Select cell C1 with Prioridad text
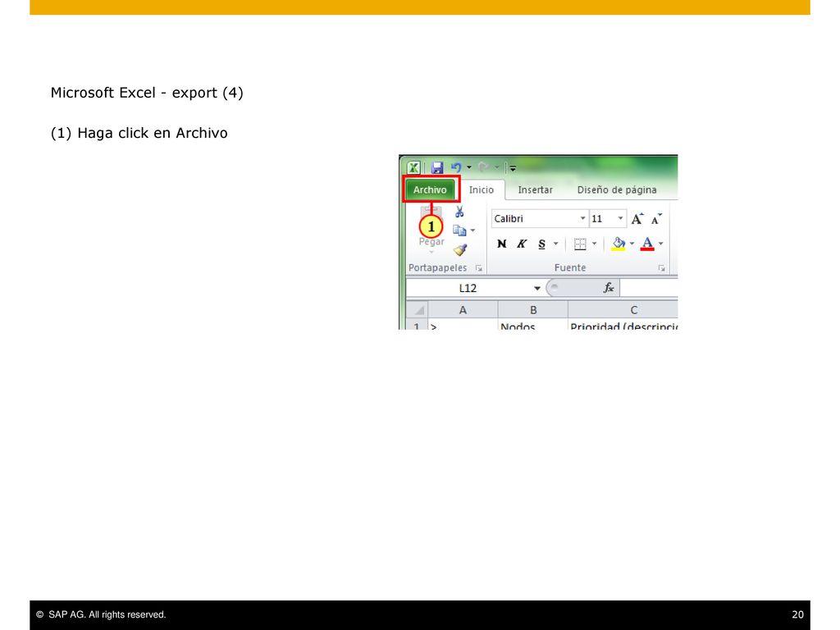Screen dimensions: 840x630 623,325
